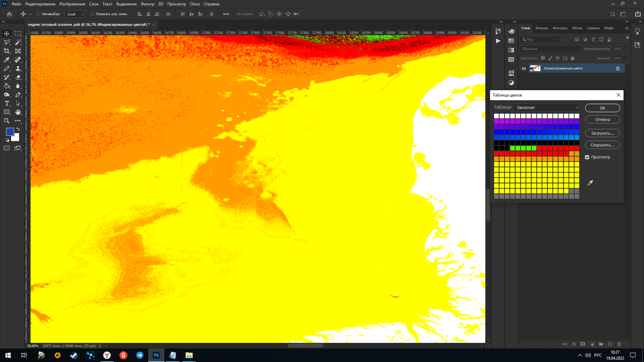This screenshot has height=362, width=644.
Task: Click the blue foreground color swatch
Action: (x=9, y=132)
